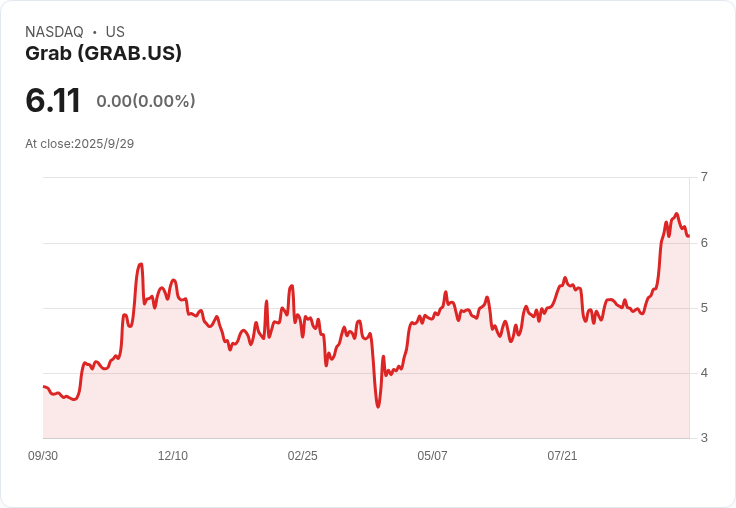The image size is (736, 508).
Task: Click the 6 value on the y-axis
Action: (704, 243)
